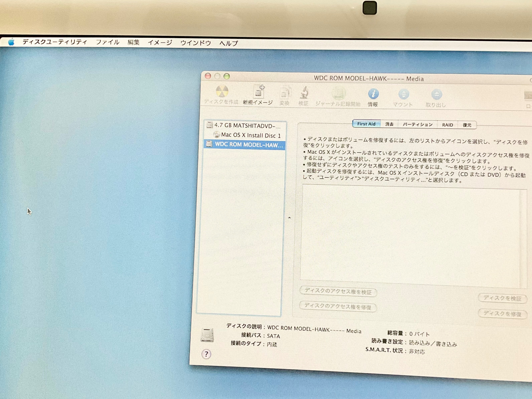The height and width of the screenshot is (399, 532).
Task: Open the Apple menu
Action: (x=11, y=42)
